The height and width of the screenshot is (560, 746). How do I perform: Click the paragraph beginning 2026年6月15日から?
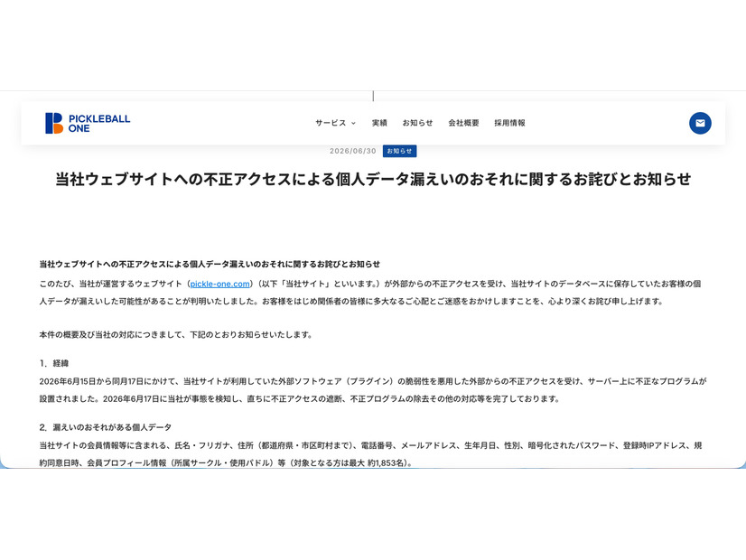pos(373,390)
